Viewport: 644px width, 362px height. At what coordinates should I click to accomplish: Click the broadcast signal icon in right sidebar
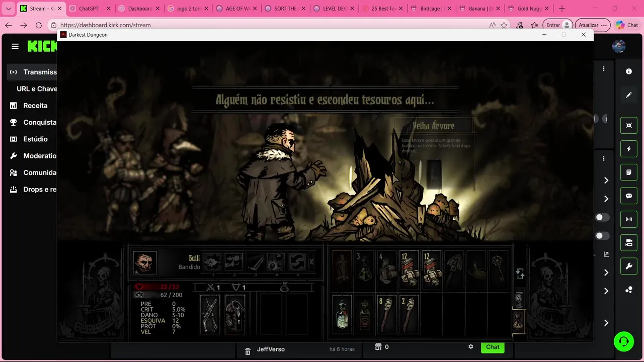(629, 219)
